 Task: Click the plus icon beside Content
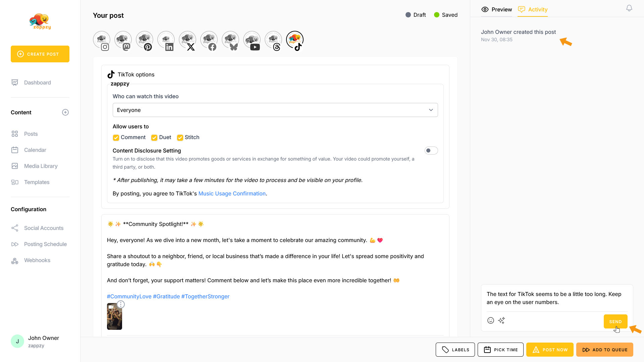coord(65,112)
